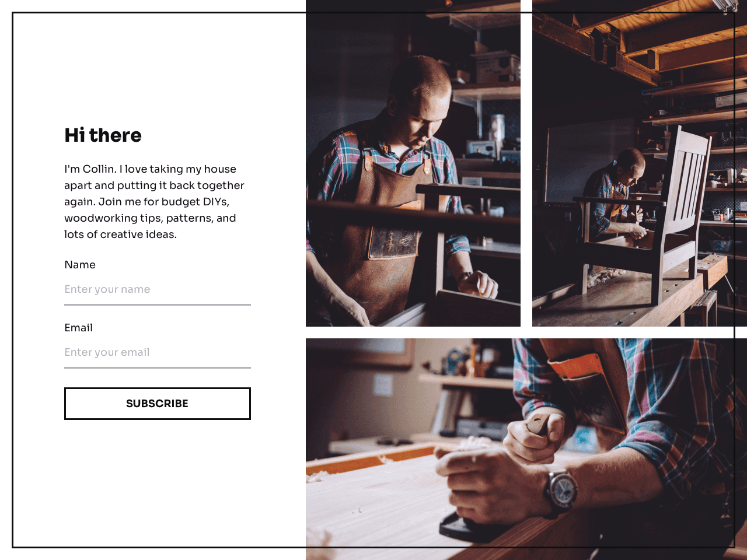The width and height of the screenshot is (747, 560).
Task: Click the leather apron pocket
Action: point(393,243)
